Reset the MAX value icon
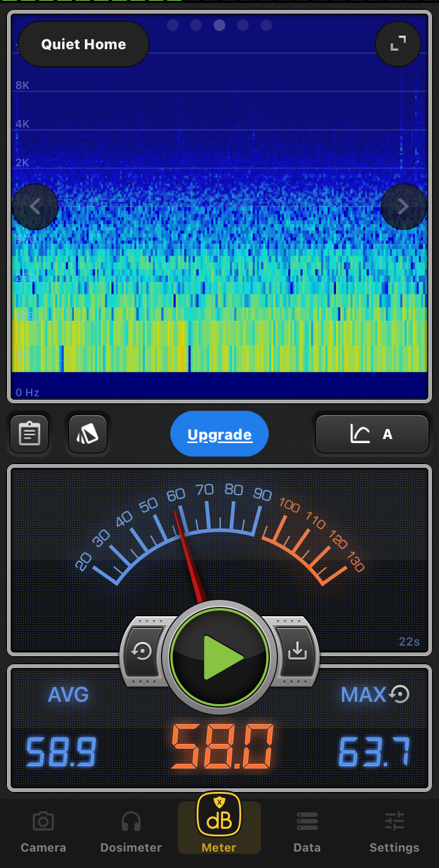This screenshot has width=439, height=868. 400,694
